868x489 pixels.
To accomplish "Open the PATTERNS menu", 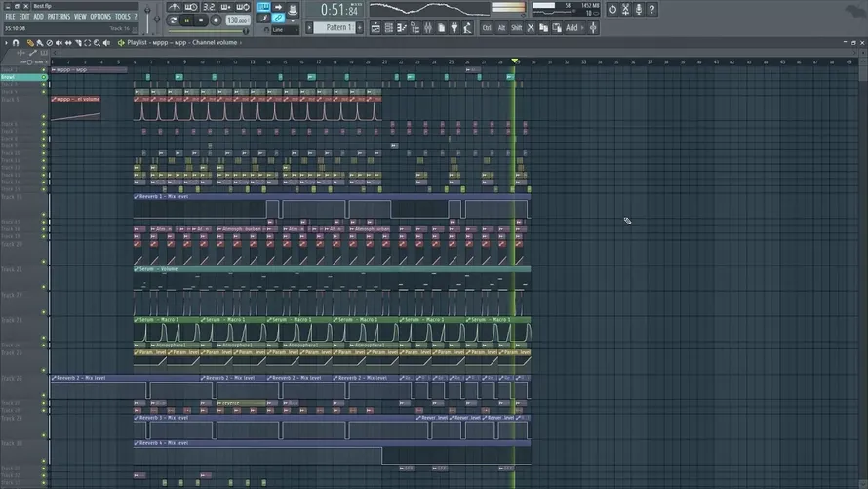I will [59, 17].
